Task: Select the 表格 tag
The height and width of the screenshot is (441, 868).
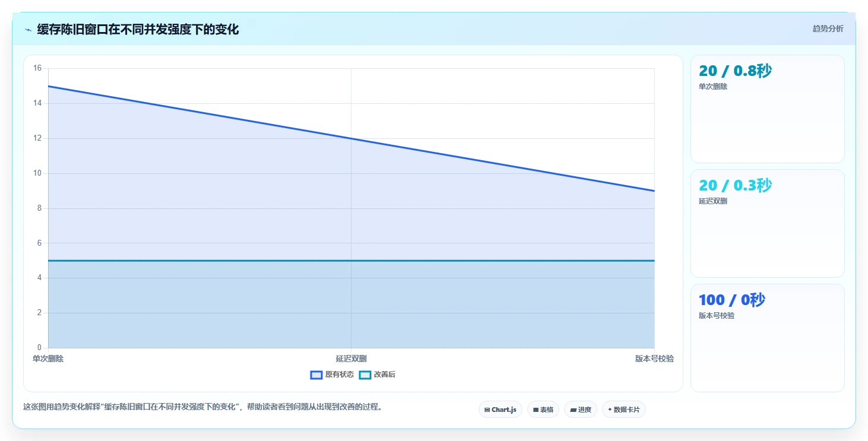Action: click(543, 410)
